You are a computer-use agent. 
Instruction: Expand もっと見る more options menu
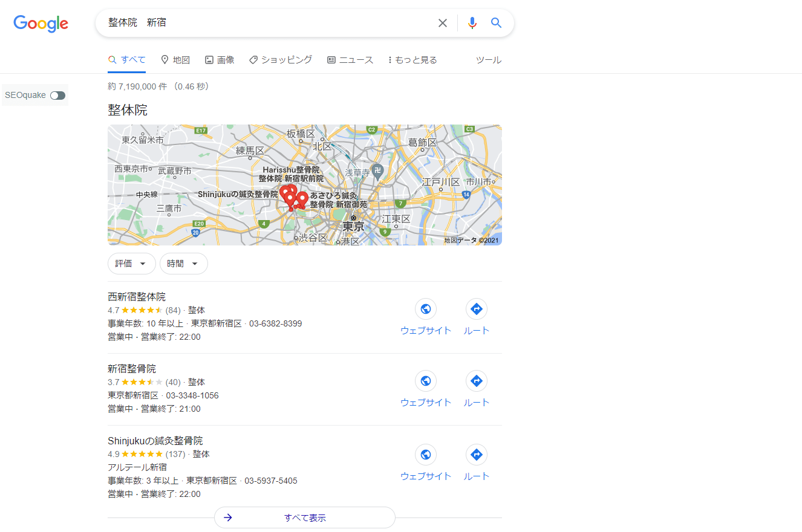[412, 60]
